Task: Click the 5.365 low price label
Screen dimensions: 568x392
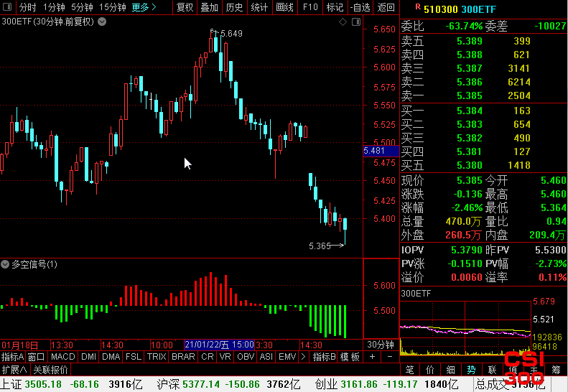Action: coord(320,246)
